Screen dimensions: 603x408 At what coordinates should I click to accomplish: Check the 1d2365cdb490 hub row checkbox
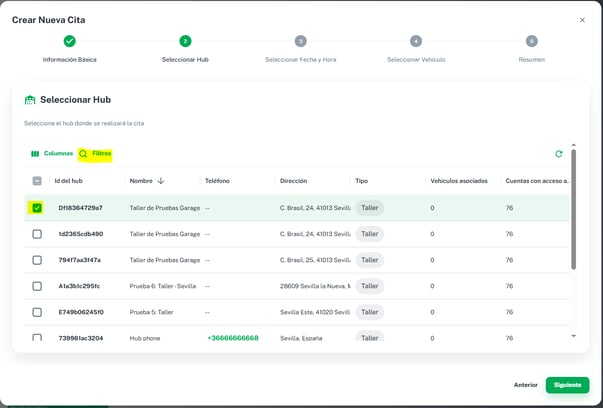(37, 234)
